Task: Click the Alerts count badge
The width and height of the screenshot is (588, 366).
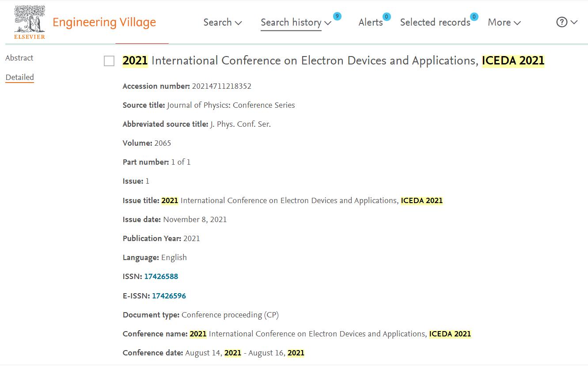Action: pos(387,17)
